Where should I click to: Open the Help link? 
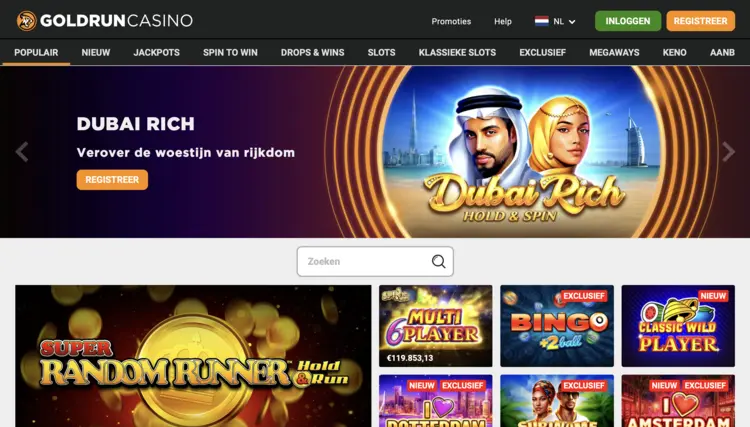[x=503, y=21]
